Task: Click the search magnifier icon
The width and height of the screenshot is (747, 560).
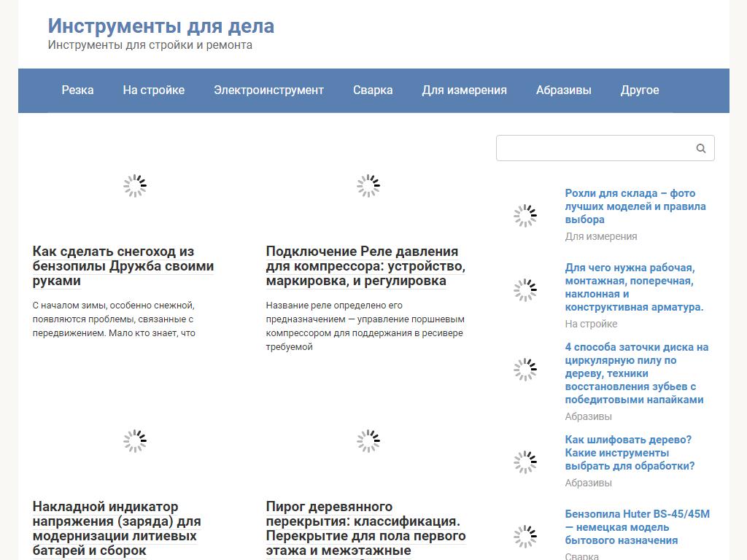Action: [700, 148]
